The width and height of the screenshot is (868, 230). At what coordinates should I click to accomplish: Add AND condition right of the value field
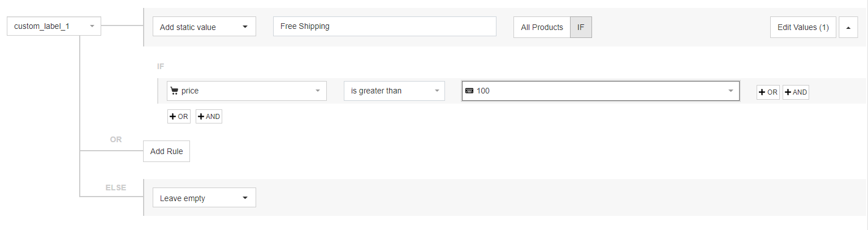[x=796, y=92]
